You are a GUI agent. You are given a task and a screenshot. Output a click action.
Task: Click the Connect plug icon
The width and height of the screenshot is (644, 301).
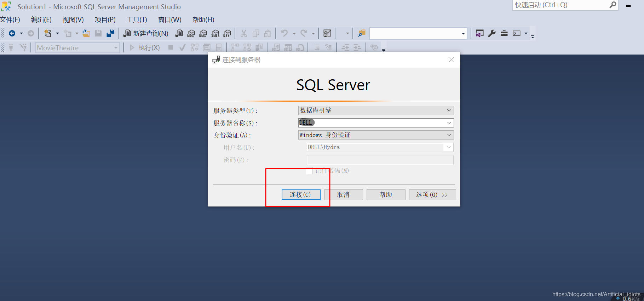tap(11, 47)
